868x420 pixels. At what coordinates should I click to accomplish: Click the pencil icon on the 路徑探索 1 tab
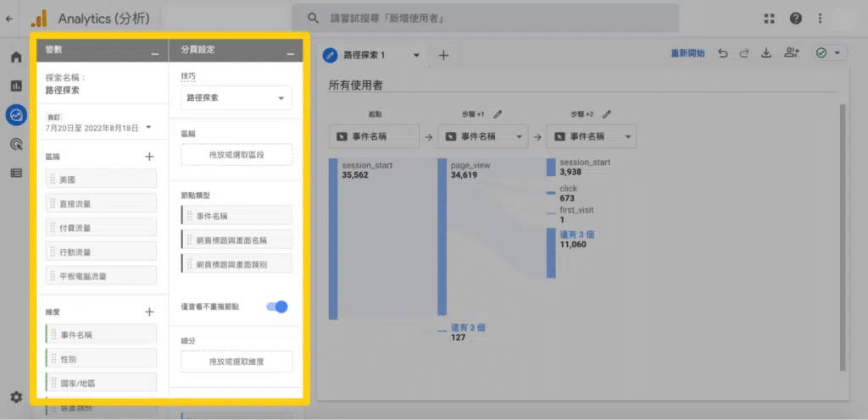point(331,55)
